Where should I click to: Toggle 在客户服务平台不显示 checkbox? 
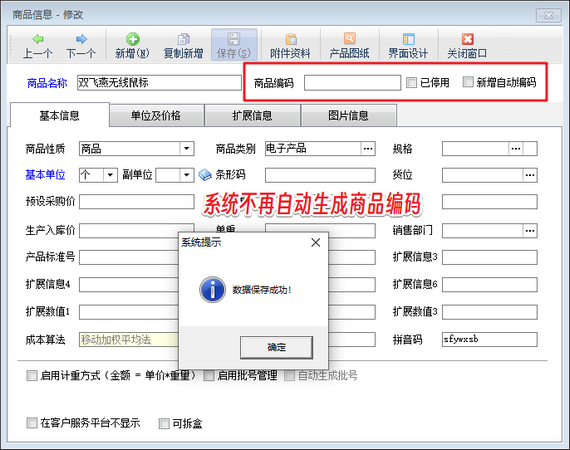point(32,423)
